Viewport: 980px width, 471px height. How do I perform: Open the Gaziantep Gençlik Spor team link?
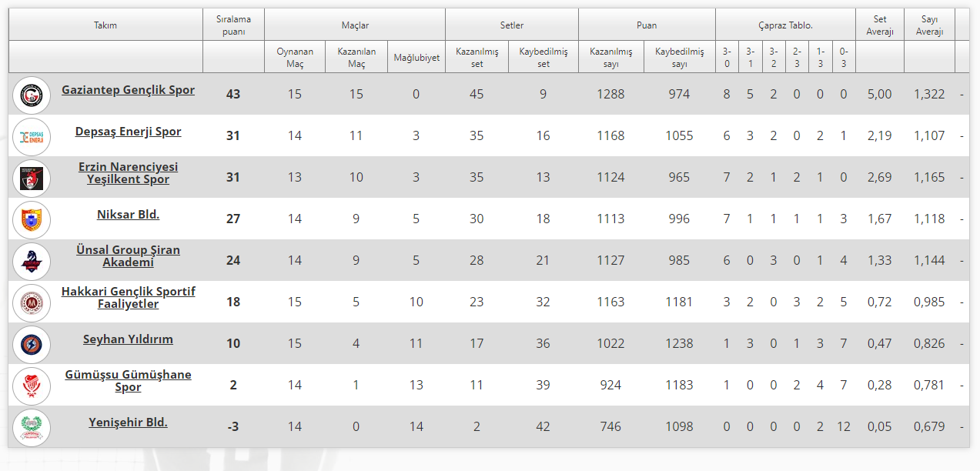(x=128, y=90)
